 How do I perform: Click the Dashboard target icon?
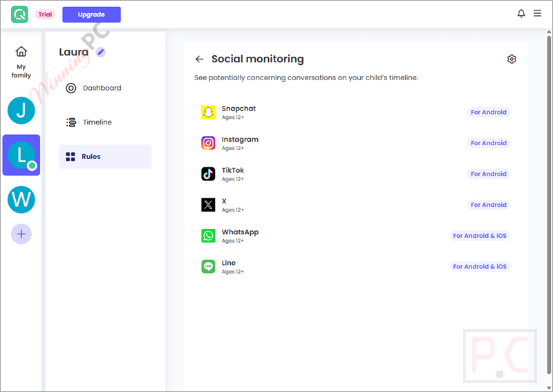(x=71, y=88)
